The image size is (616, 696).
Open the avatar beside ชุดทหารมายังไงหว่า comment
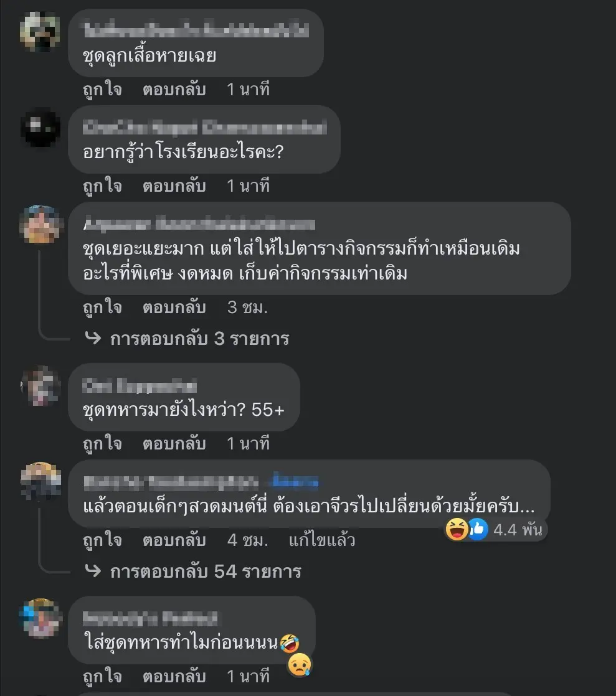40,386
